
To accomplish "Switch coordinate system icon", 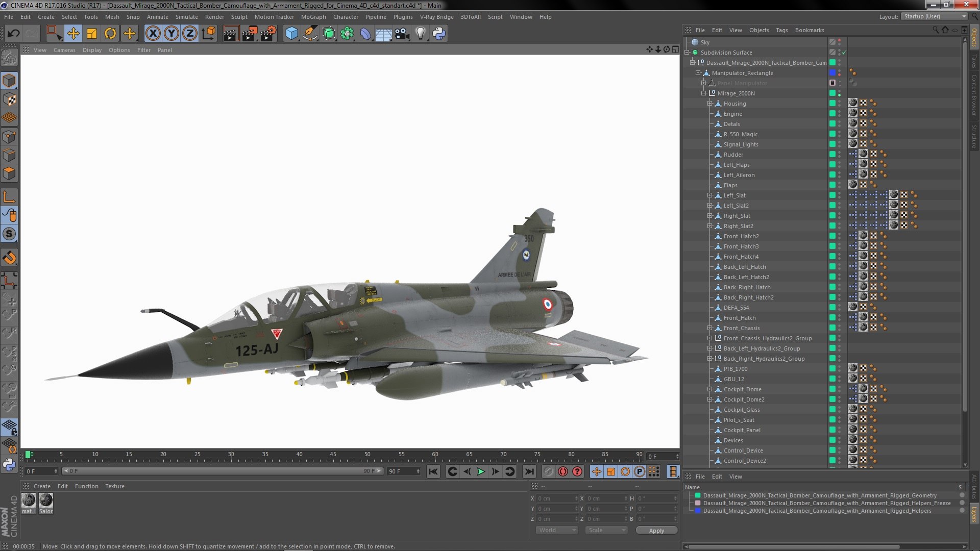I will 209,34.
